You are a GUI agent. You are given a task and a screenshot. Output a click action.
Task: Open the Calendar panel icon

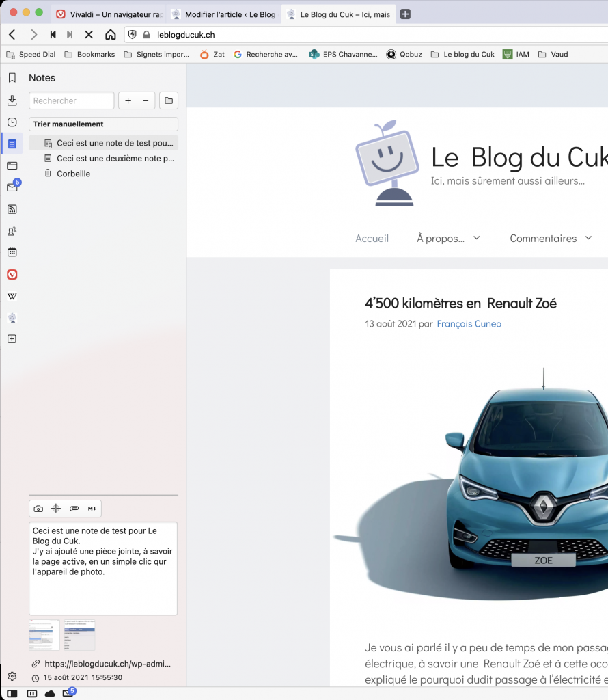pos(12,252)
